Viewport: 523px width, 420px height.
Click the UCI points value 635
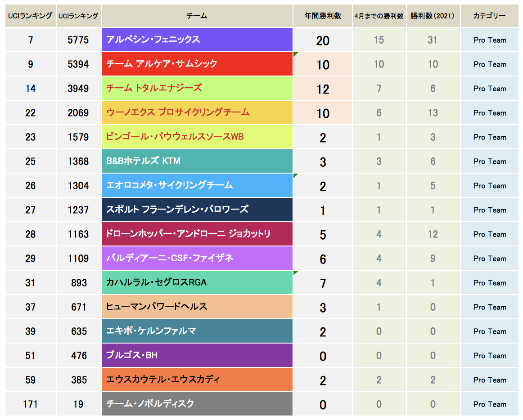coord(78,332)
